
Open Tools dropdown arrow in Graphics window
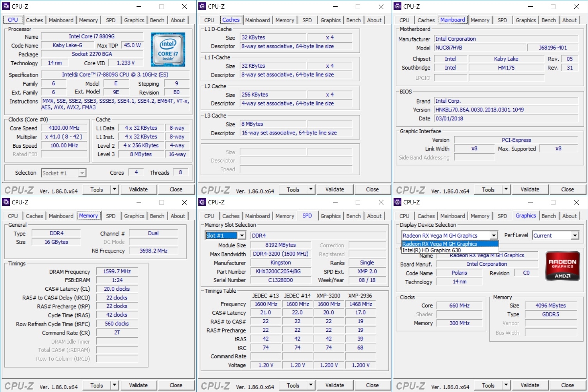(506, 385)
